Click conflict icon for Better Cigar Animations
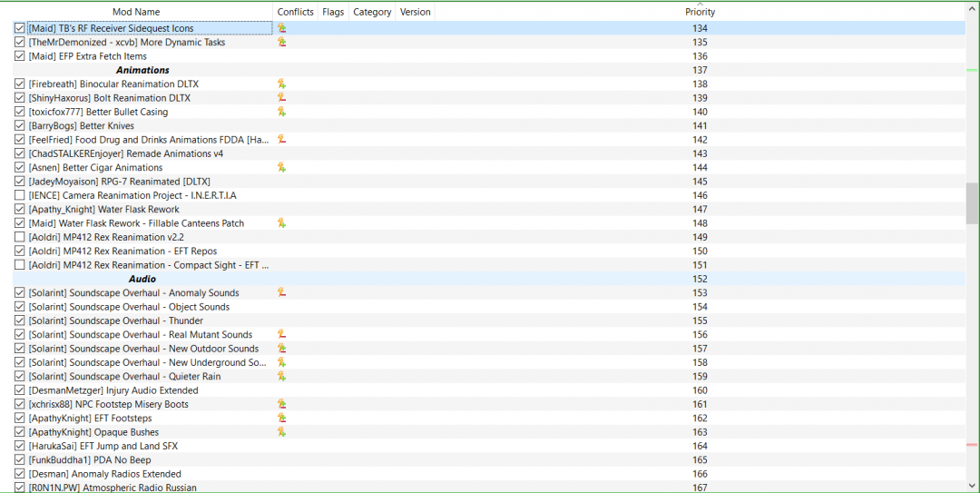Viewport: 980px width, 493px height. point(282,167)
